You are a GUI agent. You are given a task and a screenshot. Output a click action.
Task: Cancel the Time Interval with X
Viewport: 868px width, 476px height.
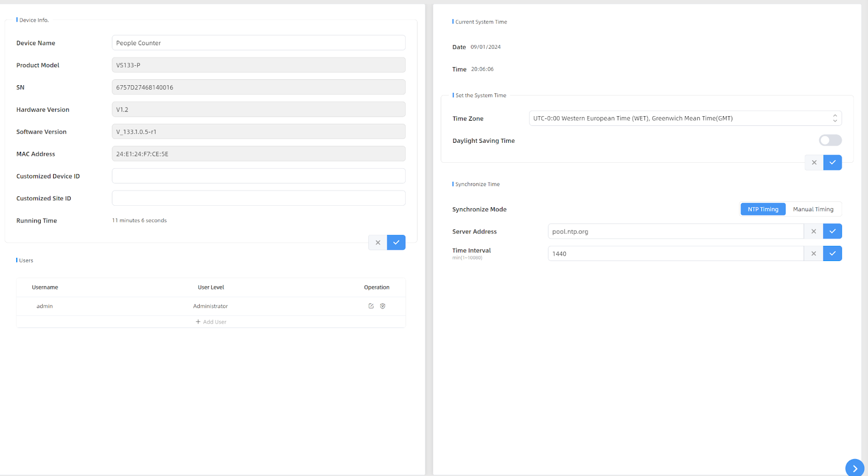813,253
